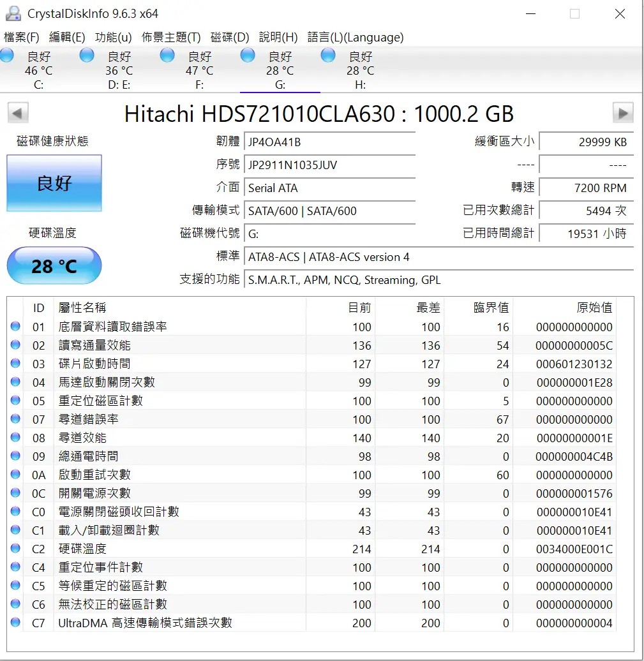The height and width of the screenshot is (661, 644).
Task: Switch to the D: E: 36 °C disk tab
Action: (x=119, y=70)
